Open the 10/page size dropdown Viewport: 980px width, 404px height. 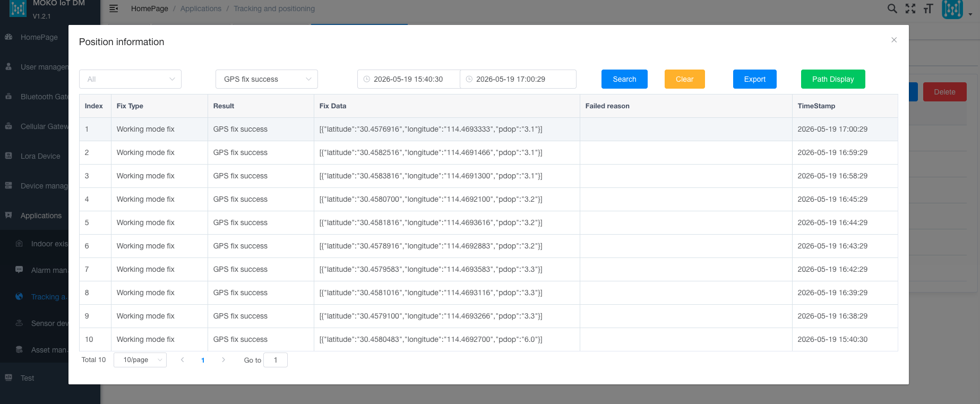pos(140,360)
